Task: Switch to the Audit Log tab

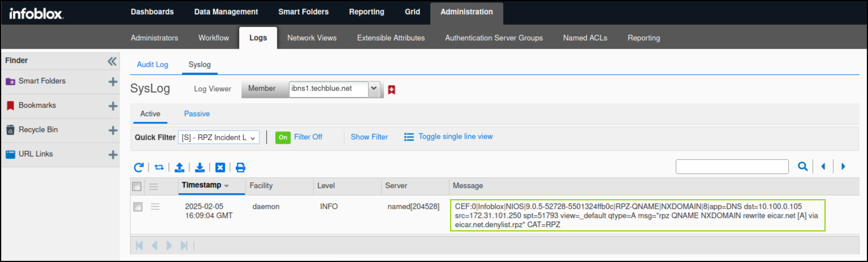Action: pos(152,65)
